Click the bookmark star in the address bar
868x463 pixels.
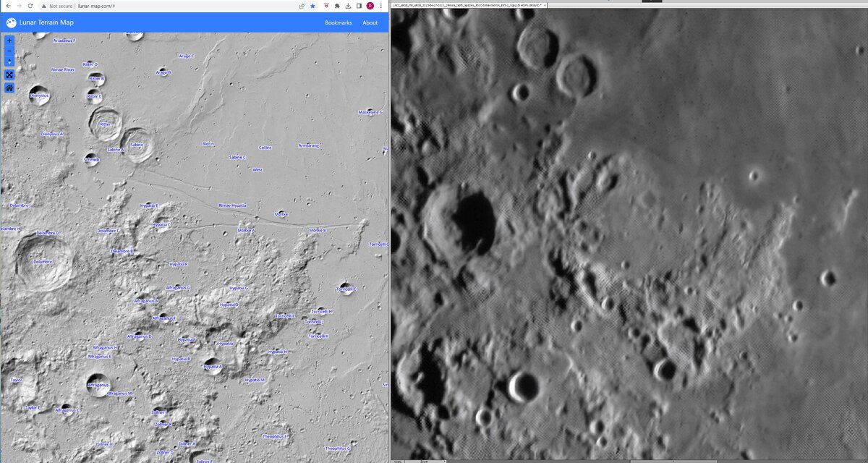pyautogui.click(x=312, y=6)
